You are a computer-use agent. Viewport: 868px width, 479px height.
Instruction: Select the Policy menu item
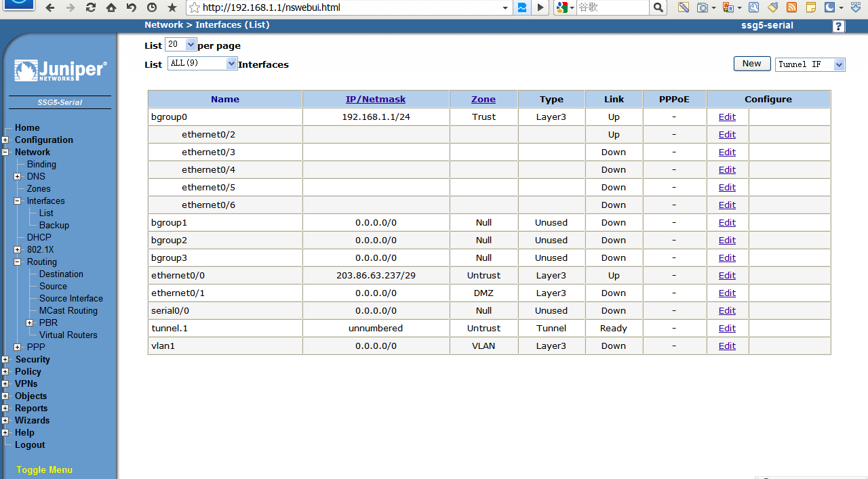tap(28, 372)
